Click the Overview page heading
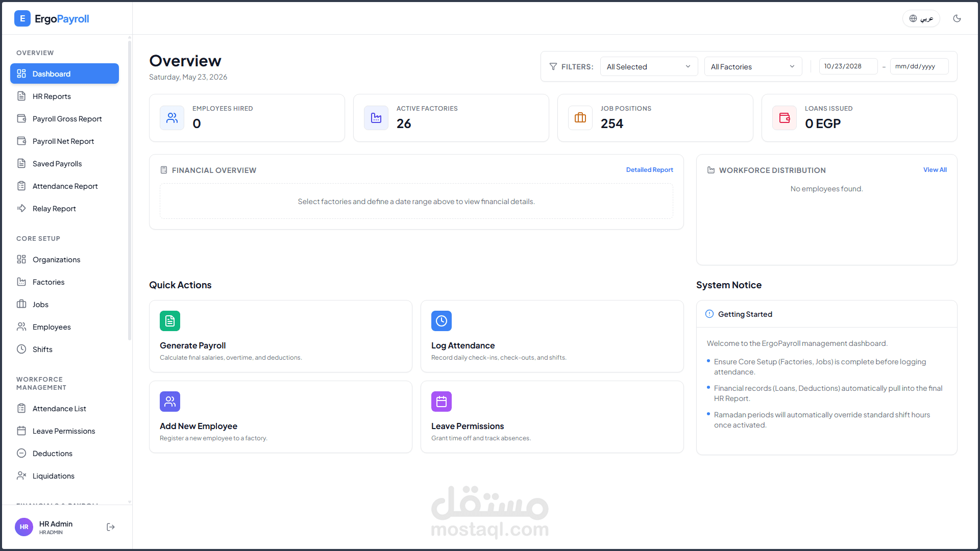Viewport: 980px width, 551px height. 185,61
